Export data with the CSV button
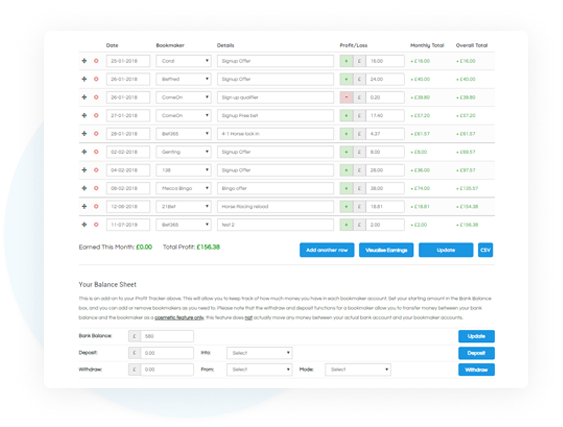The width and height of the screenshot is (563, 427). (485, 250)
